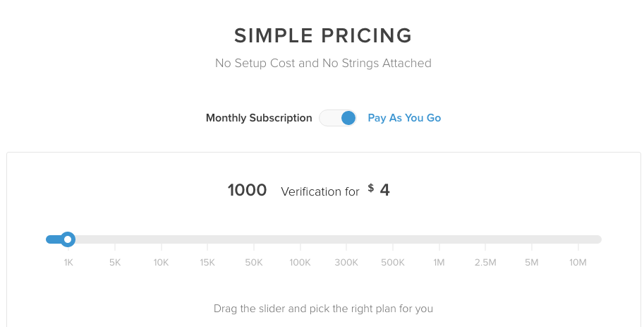Click the Simple Pricing heading
The image size is (644, 327).
[323, 35]
